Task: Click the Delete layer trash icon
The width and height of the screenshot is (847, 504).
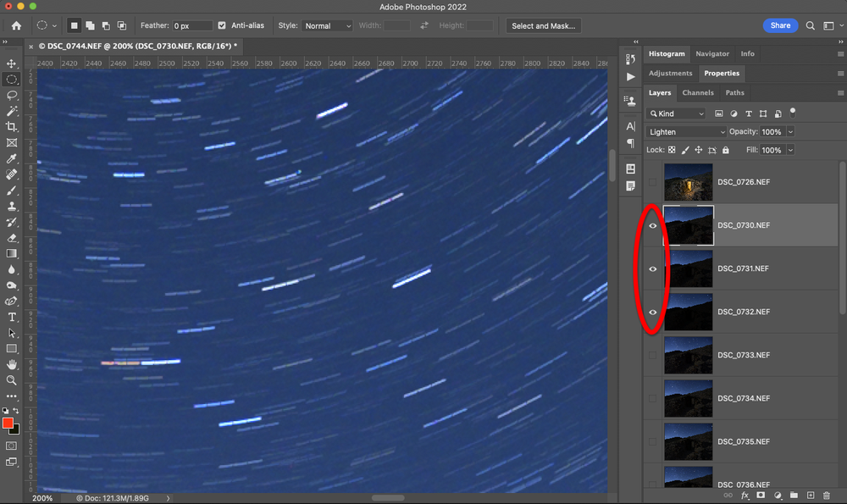Action: click(827, 497)
